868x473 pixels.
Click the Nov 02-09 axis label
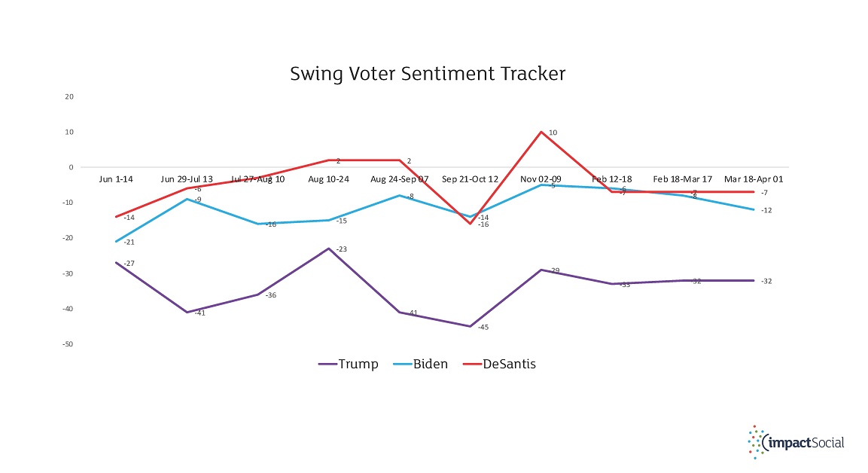click(541, 179)
